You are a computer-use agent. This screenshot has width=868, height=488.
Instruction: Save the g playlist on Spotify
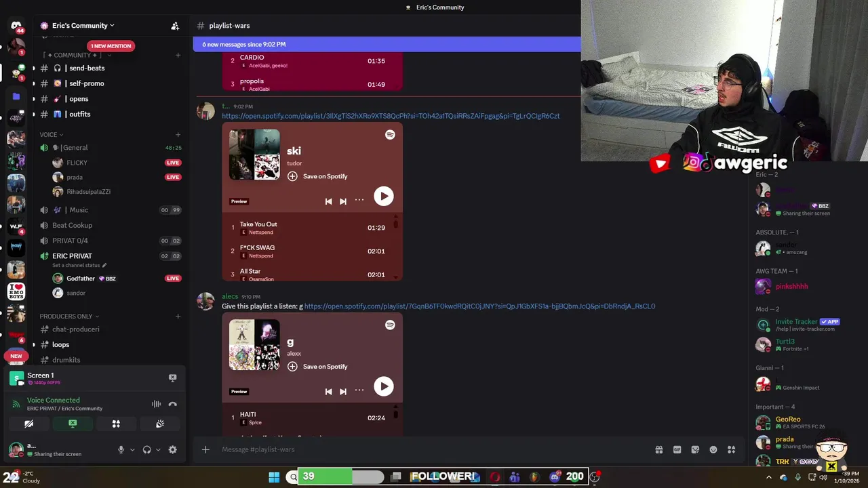click(317, 367)
